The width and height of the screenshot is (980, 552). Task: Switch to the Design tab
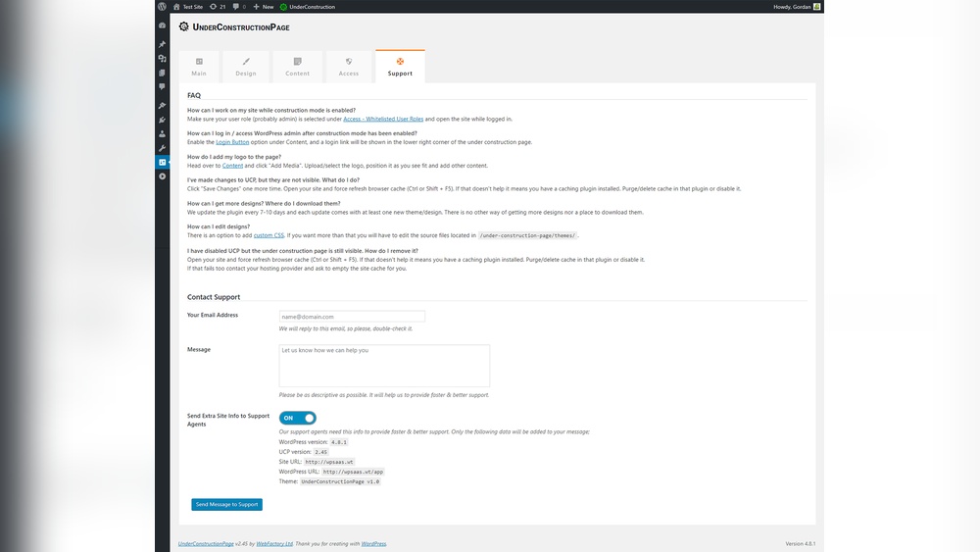[x=246, y=67]
